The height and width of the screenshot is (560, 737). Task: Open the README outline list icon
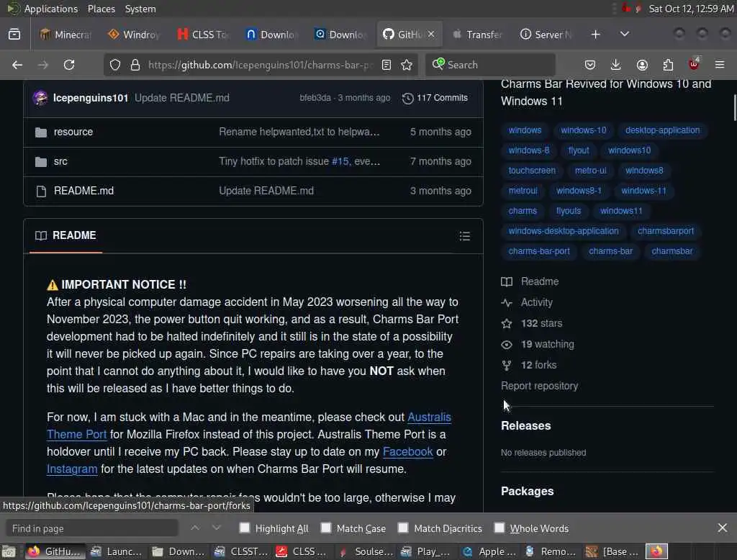coord(465,236)
